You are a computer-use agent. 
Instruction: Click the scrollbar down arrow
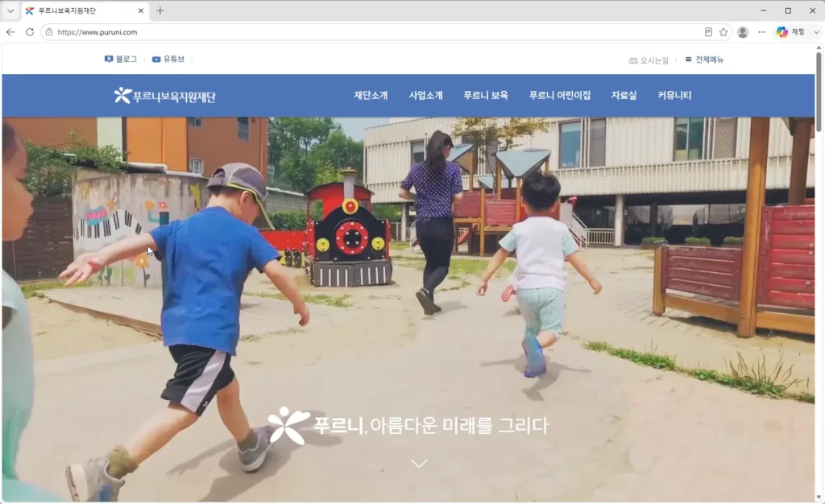[819, 498]
